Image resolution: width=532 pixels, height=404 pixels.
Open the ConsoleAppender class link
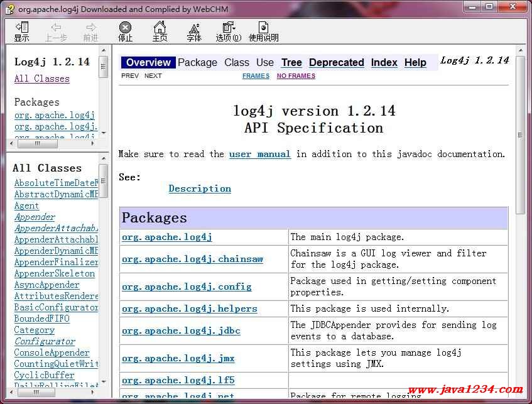click(x=52, y=352)
